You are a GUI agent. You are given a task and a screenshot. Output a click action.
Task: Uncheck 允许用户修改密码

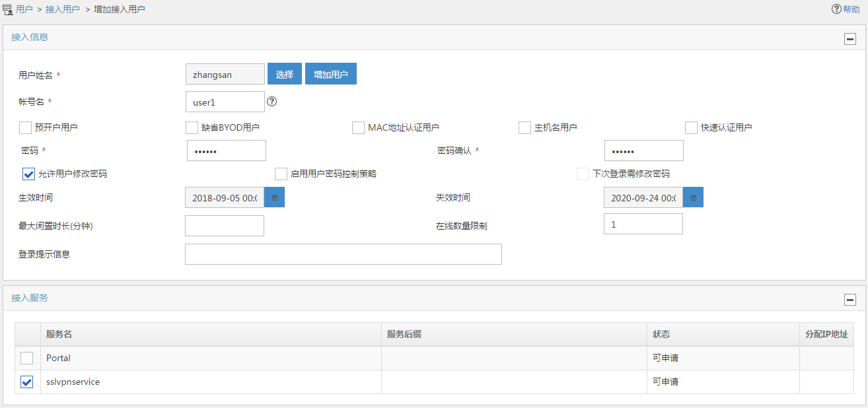coord(28,174)
